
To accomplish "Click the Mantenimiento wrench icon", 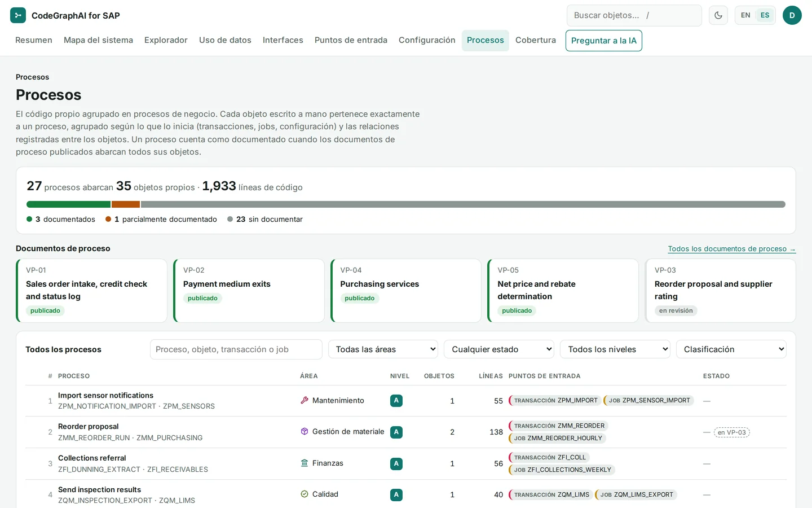I will [304, 400].
